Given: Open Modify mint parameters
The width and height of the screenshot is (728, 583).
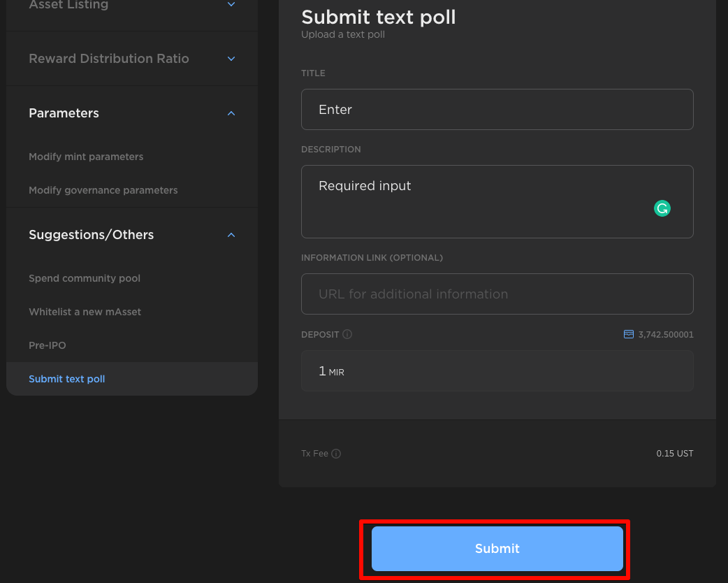Looking at the screenshot, I should [x=86, y=157].
